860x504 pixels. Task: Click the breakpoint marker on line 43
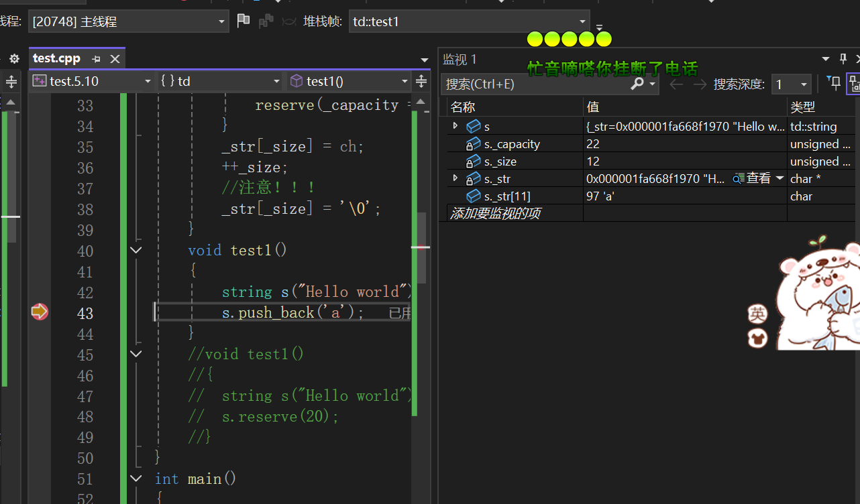[40, 312]
